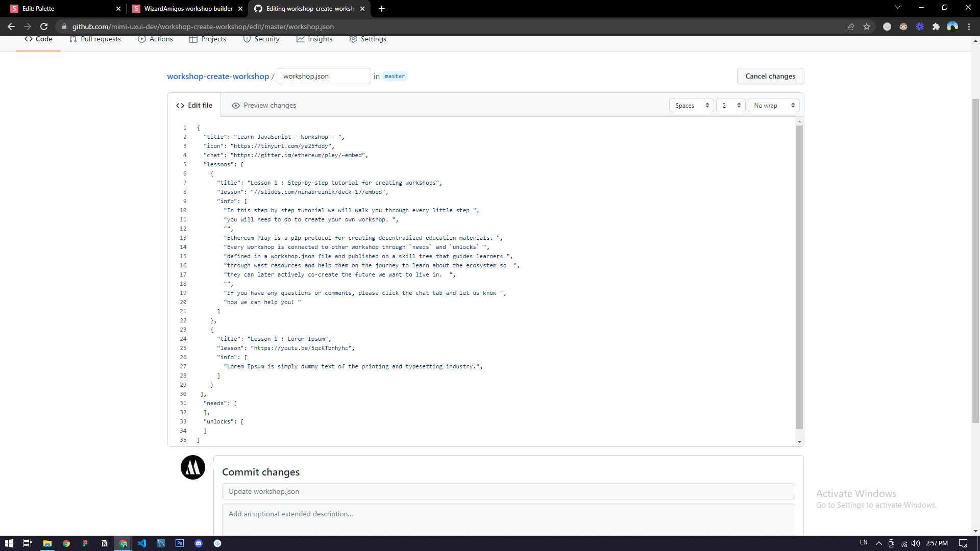This screenshot has width=980, height=551.
Task: Open the Chrome extensions puzzle icon
Action: [936, 27]
